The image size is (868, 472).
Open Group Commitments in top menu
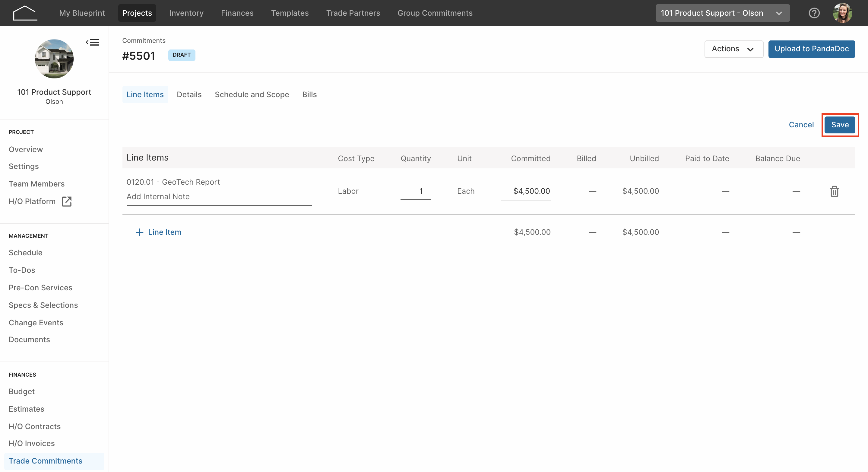[x=435, y=13]
